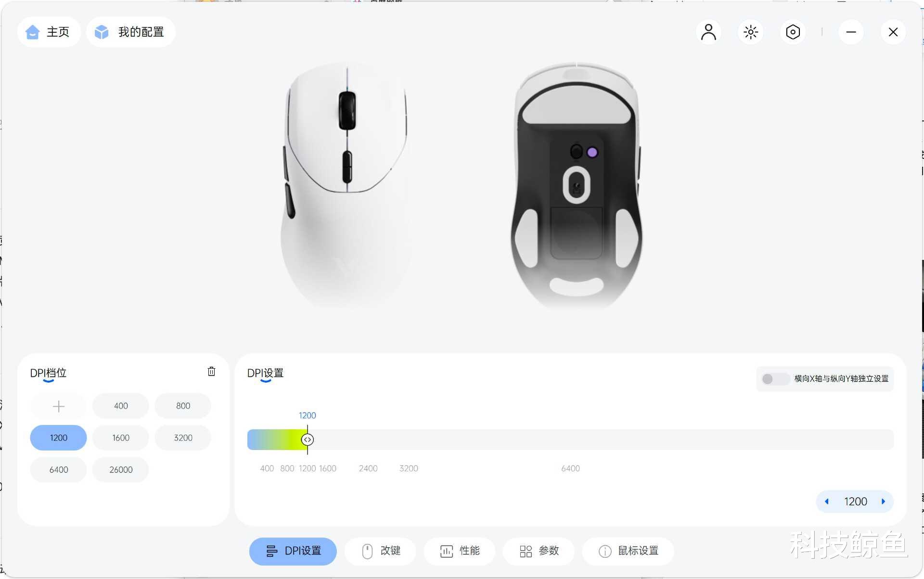Add a new DPI level with plus
The width and height of the screenshot is (924, 579).
pyautogui.click(x=58, y=406)
